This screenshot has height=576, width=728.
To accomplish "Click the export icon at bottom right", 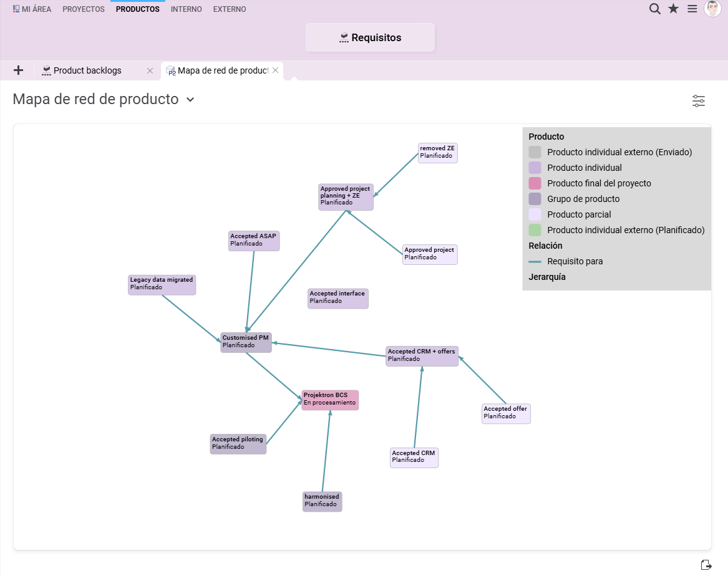I will click(706, 565).
